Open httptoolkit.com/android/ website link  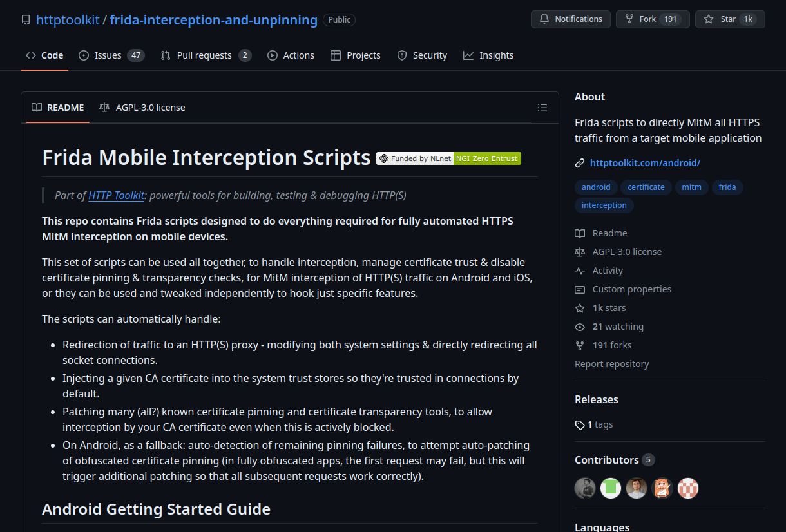[645, 163]
